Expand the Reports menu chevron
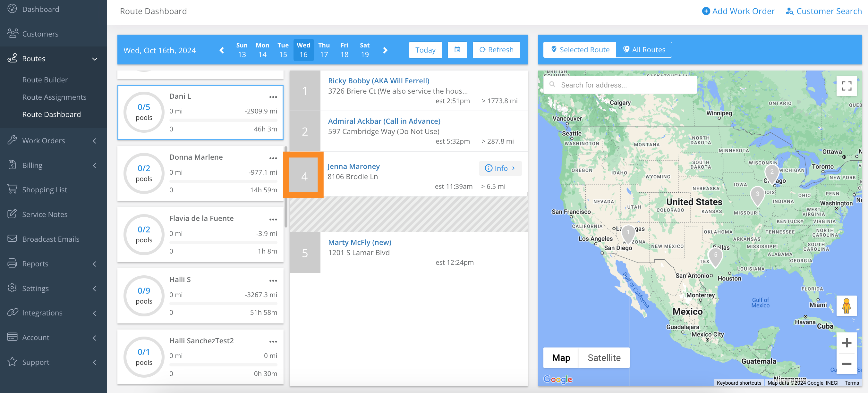This screenshot has height=393, width=868. click(x=95, y=264)
